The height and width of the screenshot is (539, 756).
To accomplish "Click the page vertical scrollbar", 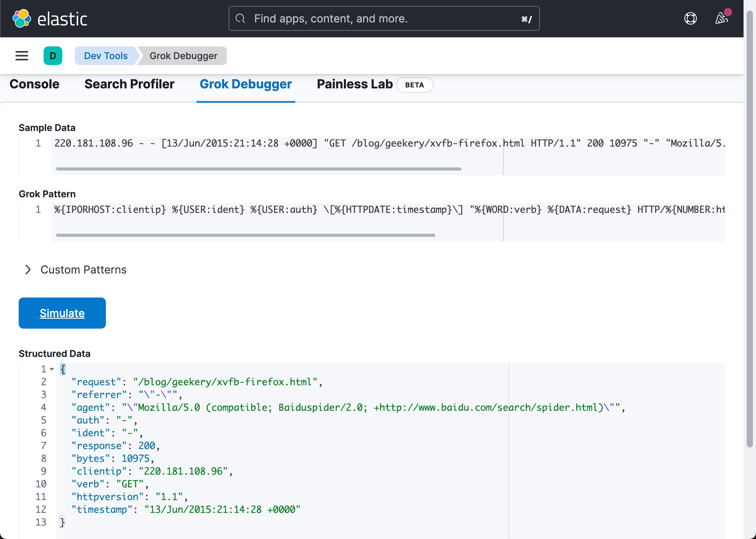I will [x=749, y=229].
